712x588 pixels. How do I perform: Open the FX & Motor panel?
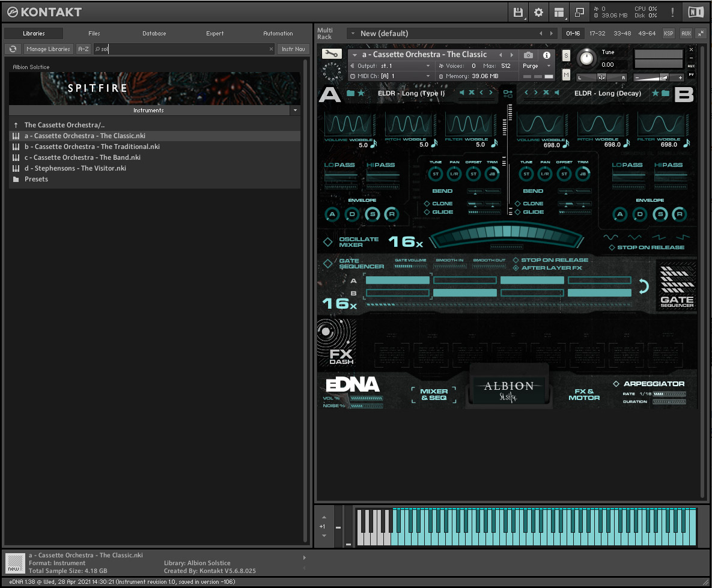point(584,393)
